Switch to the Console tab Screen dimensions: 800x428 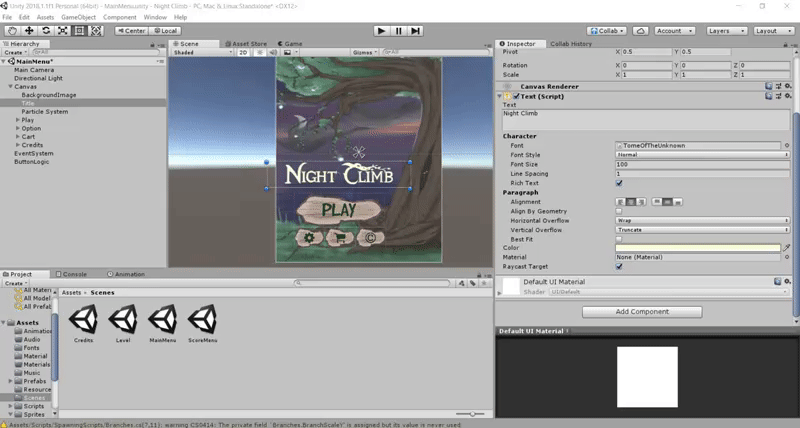coord(71,274)
